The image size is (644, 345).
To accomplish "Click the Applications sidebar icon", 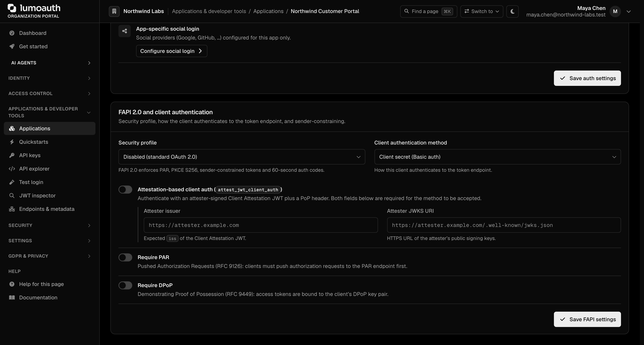I will tap(12, 128).
